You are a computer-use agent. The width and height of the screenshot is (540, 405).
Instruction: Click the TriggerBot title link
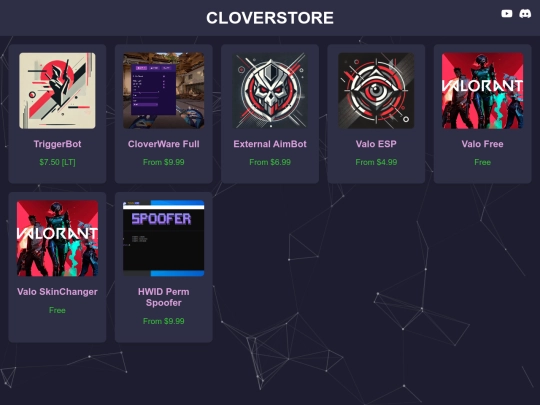[57, 144]
